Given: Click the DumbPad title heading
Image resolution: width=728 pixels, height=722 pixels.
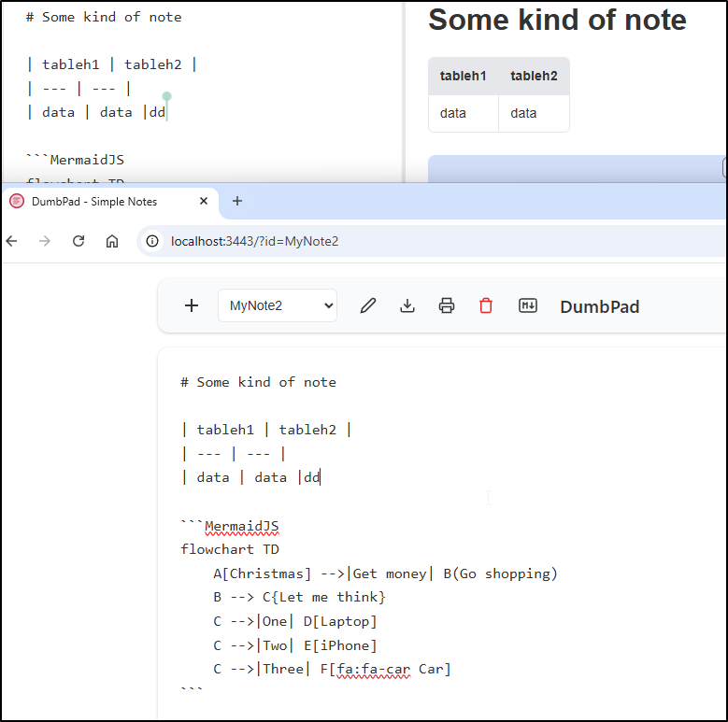Looking at the screenshot, I should pos(599,306).
